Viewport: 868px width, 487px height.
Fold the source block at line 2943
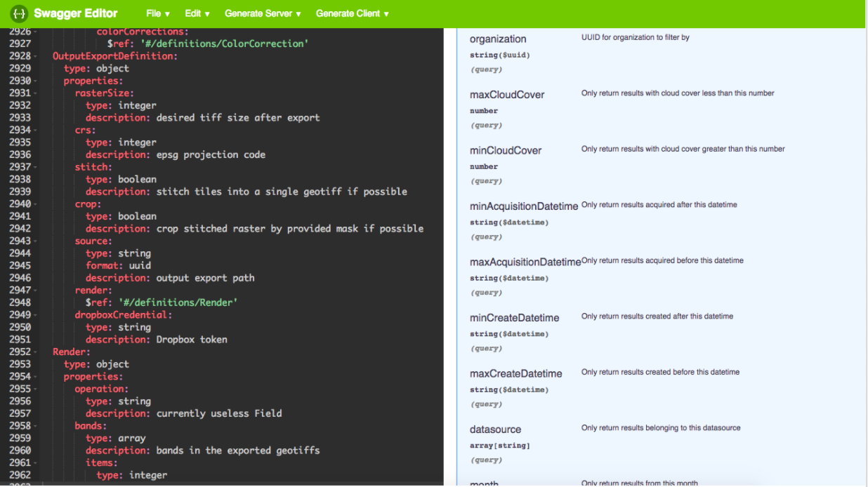point(35,241)
